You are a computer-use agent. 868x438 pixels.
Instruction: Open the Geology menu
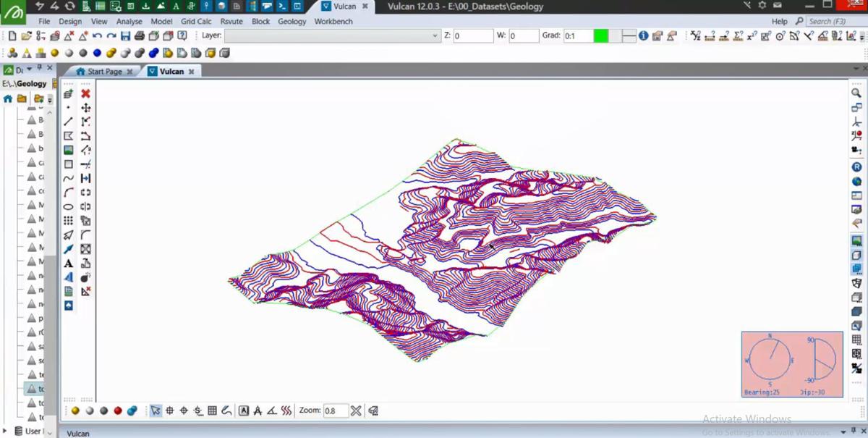tap(292, 22)
